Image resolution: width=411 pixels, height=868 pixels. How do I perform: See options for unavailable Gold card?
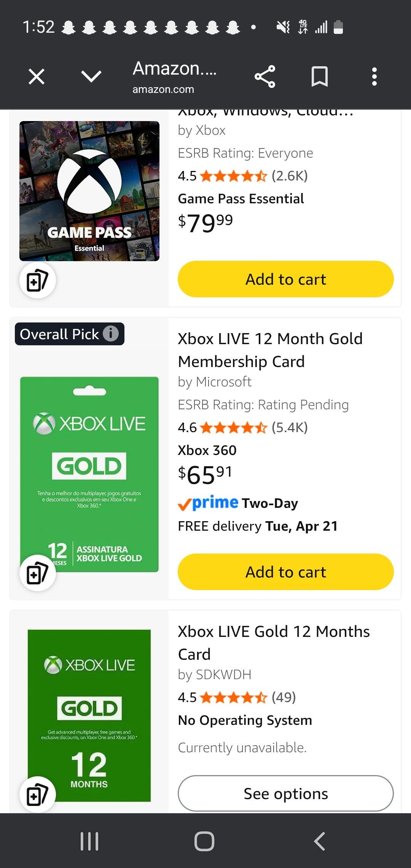285,794
